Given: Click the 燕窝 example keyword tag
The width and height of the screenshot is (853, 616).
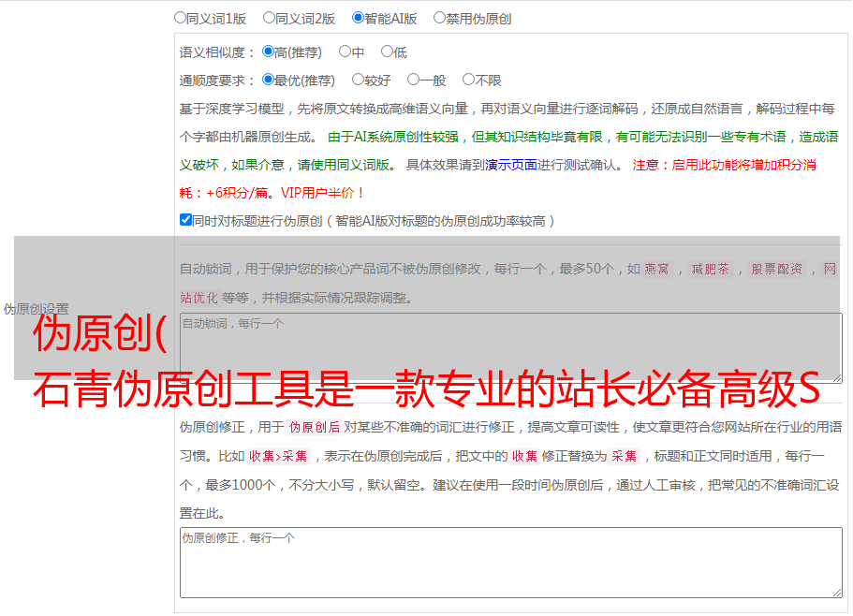Looking at the screenshot, I should pos(657,269).
